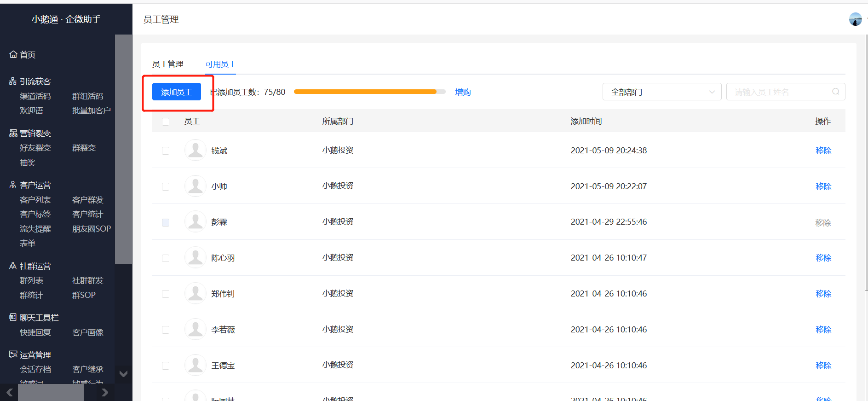Viewport: 868px width, 401px height.
Task: Click 小帅's avatar icon
Action: pyautogui.click(x=195, y=186)
